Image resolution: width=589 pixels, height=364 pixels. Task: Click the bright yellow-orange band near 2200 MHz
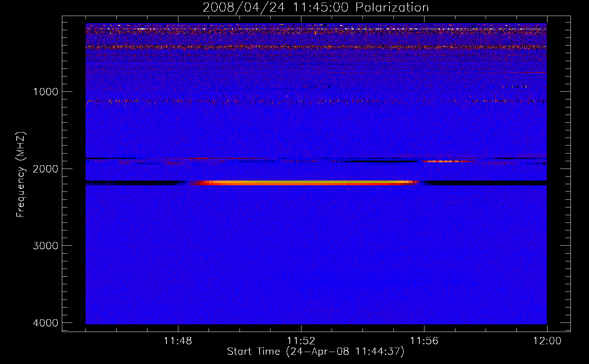tap(302, 183)
